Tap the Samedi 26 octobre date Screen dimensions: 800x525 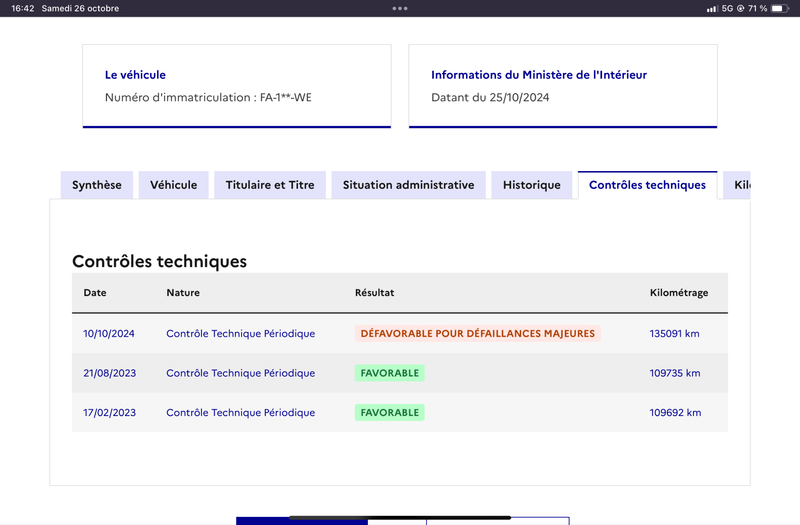coord(80,8)
